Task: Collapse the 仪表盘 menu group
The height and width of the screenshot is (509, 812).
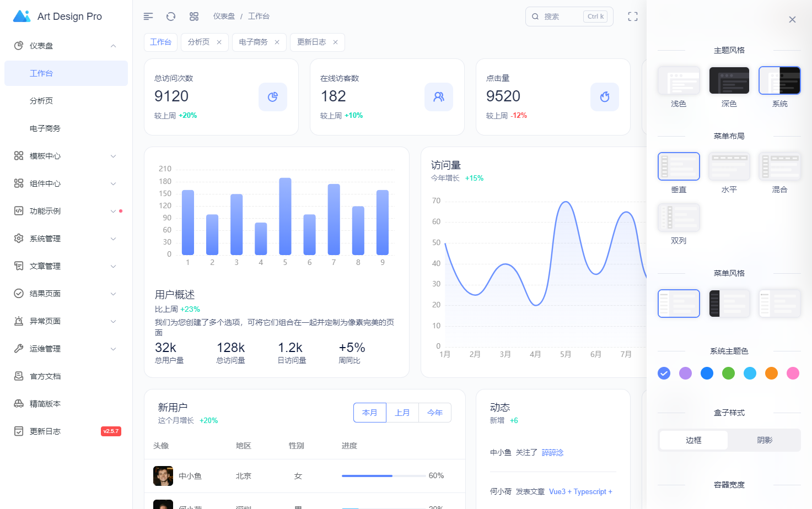Action: coord(113,46)
